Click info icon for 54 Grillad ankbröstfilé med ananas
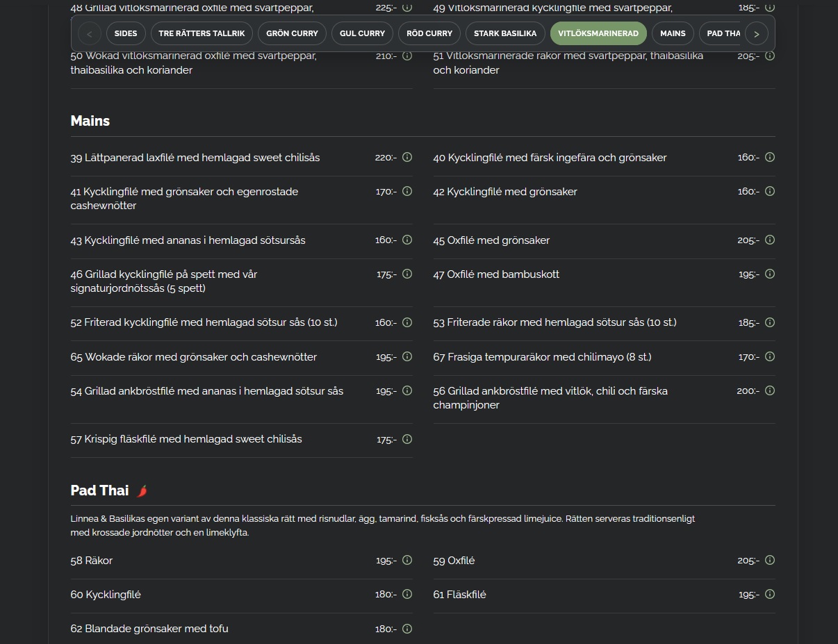Screen dimensions: 838x644 [407, 391]
